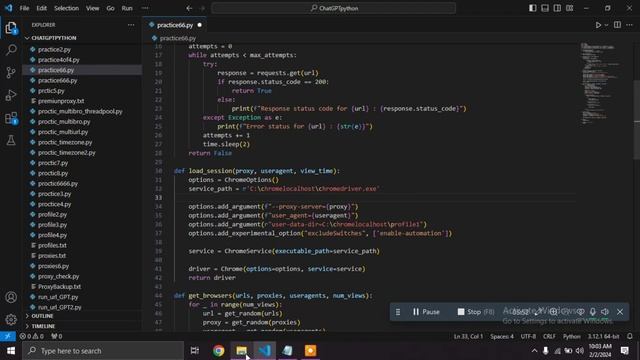Image resolution: width=640 pixels, height=360 pixels.
Task: Expand the OUTLINE section
Action: 42,316
